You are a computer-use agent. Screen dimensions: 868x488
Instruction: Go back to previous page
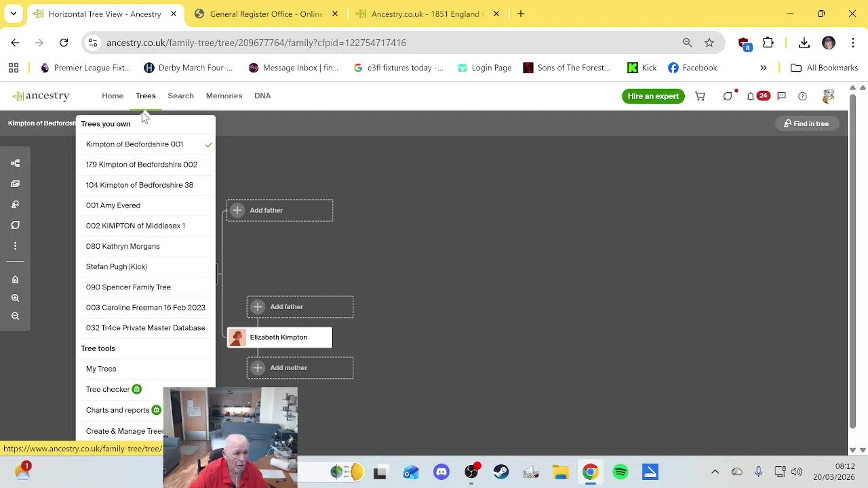(x=15, y=43)
